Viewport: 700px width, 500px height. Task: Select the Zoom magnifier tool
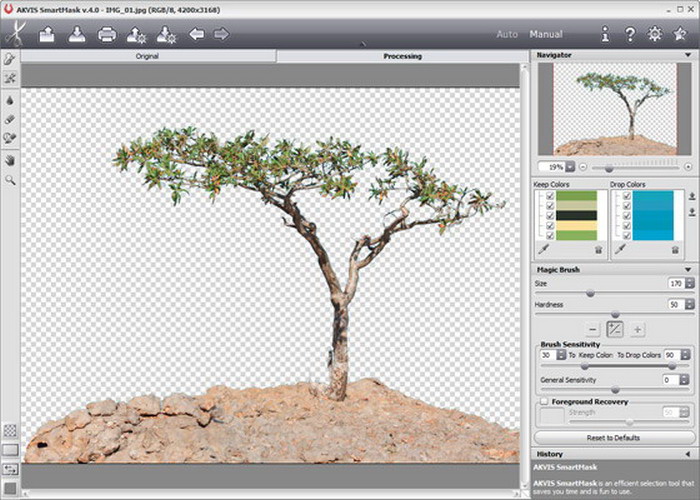[9, 180]
